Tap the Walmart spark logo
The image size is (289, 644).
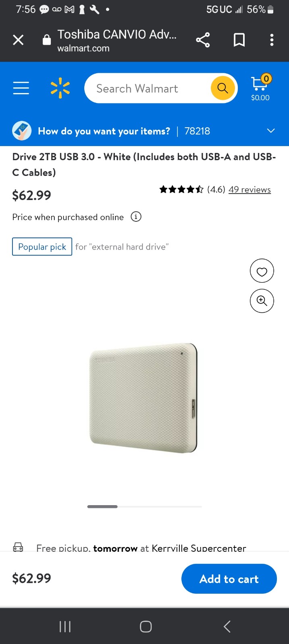(x=60, y=88)
